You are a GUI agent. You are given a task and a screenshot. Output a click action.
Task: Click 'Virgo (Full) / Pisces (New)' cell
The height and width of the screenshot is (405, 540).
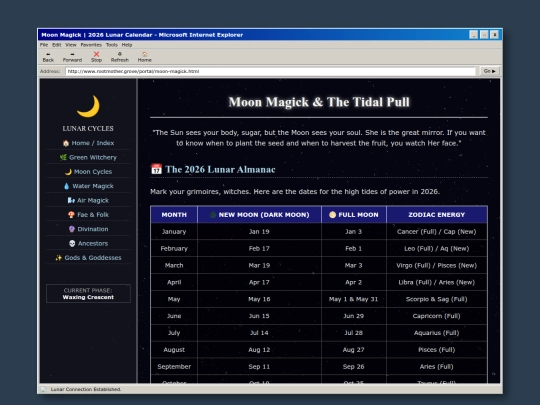[x=437, y=265]
